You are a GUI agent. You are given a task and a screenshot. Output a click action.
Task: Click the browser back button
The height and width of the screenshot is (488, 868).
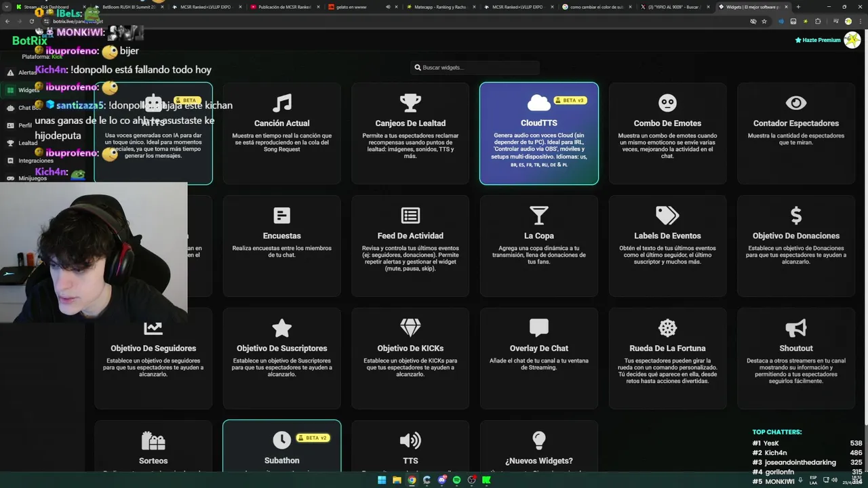click(x=7, y=21)
